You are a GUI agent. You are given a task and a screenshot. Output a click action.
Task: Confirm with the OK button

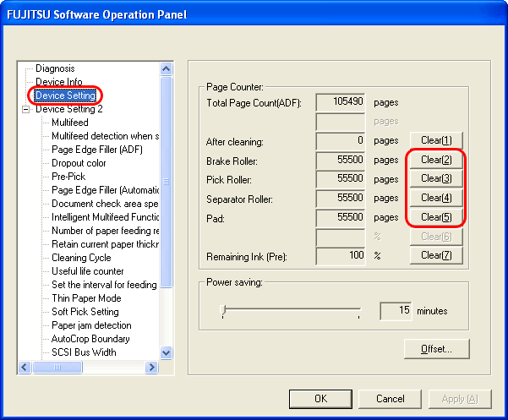pyautogui.click(x=320, y=399)
